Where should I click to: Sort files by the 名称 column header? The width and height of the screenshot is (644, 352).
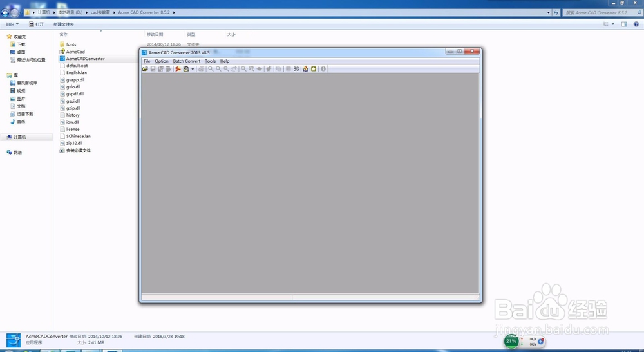[x=63, y=35]
